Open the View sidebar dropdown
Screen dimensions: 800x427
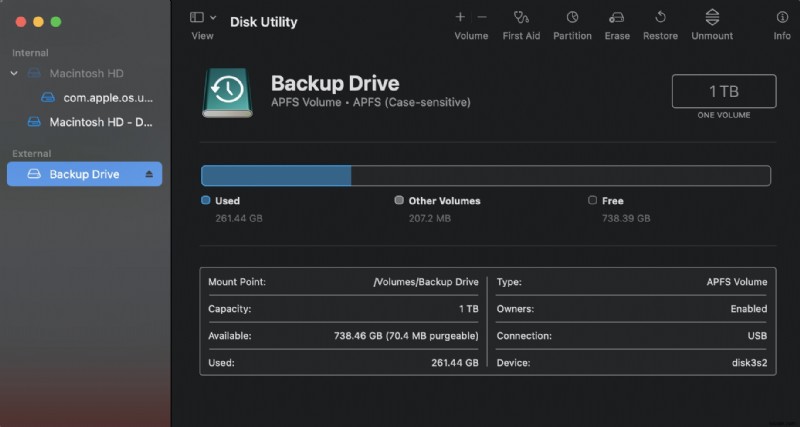203,18
